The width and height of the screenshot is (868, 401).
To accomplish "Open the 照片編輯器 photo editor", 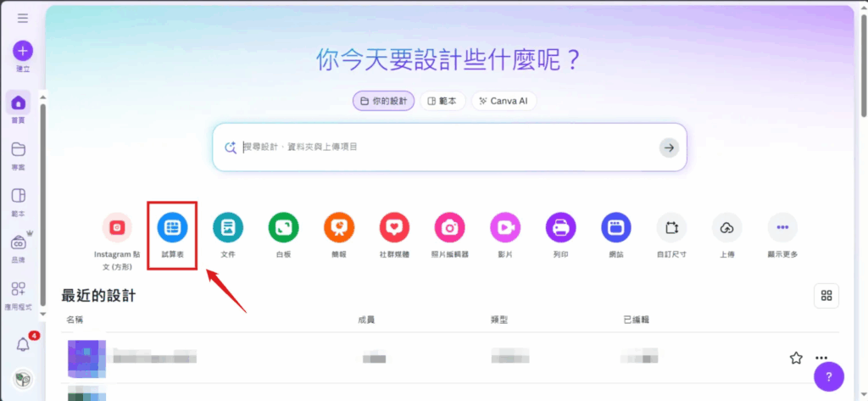I will pyautogui.click(x=450, y=227).
